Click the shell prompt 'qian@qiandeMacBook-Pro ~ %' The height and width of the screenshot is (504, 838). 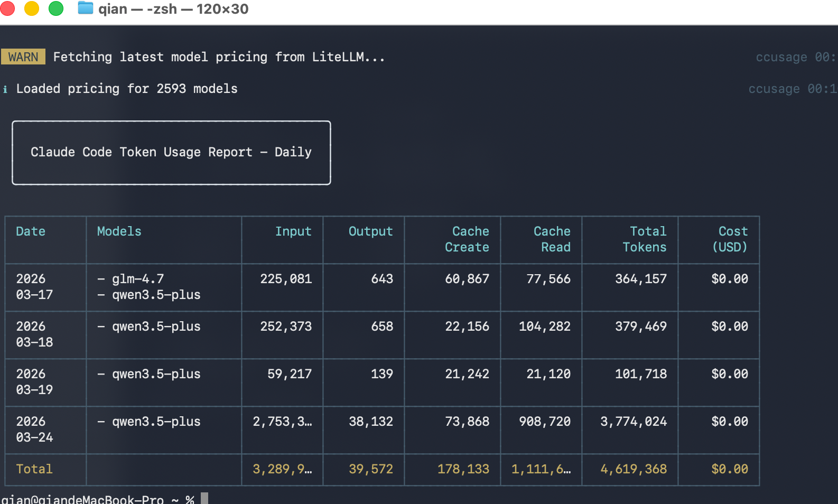click(x=98, y=499)
